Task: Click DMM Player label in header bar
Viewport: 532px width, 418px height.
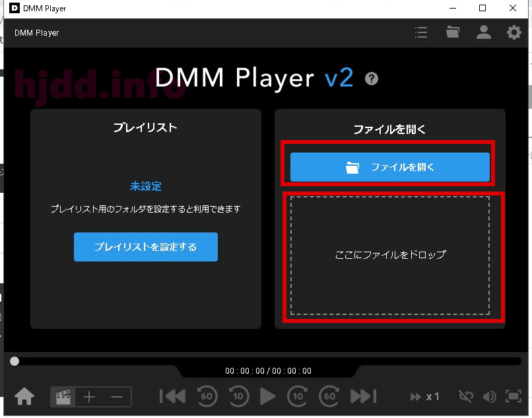Action: pos(37,33)
